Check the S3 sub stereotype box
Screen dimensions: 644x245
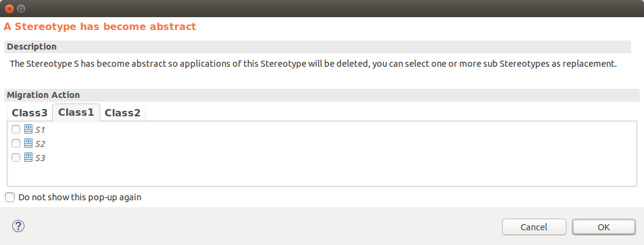(16, 157)
